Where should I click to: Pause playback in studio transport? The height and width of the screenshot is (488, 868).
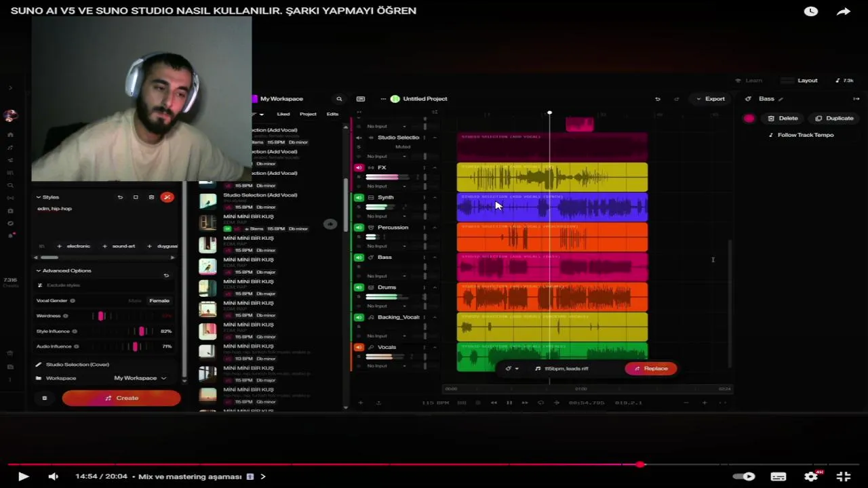pyautogui.click(x=509, y=403)
